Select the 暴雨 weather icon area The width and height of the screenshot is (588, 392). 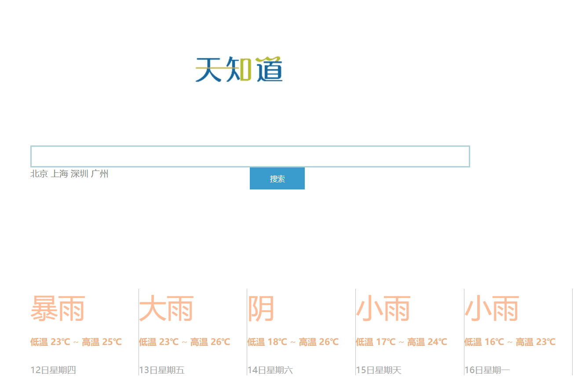coord(58,308)
